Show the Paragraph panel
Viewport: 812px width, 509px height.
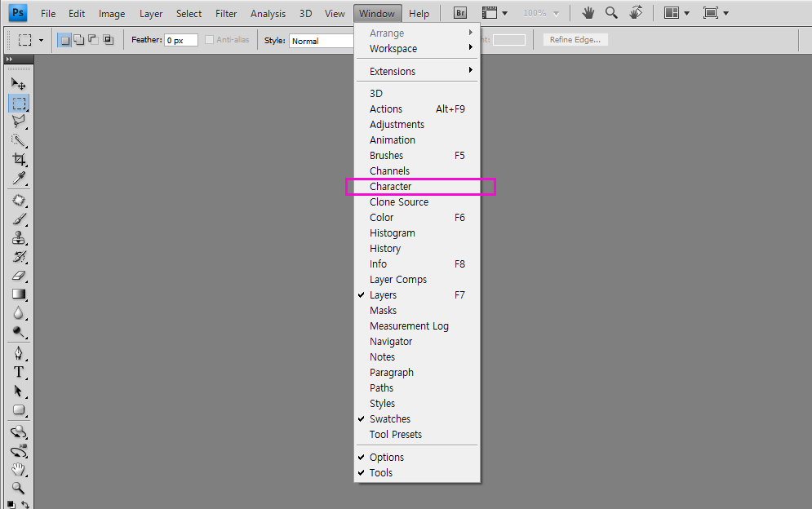[x=417, y=372]
